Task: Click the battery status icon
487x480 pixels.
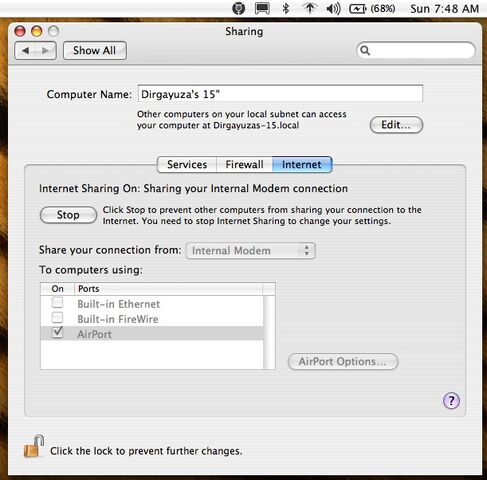Action: [x=357, y=8]
